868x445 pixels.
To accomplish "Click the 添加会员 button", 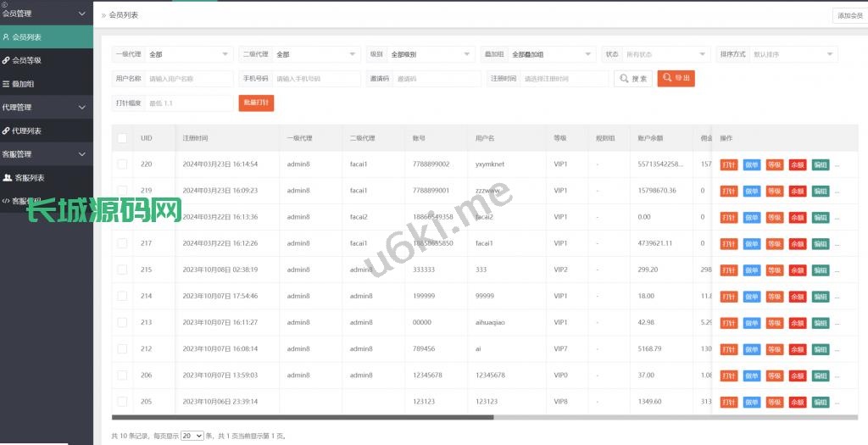I will 849,15.
